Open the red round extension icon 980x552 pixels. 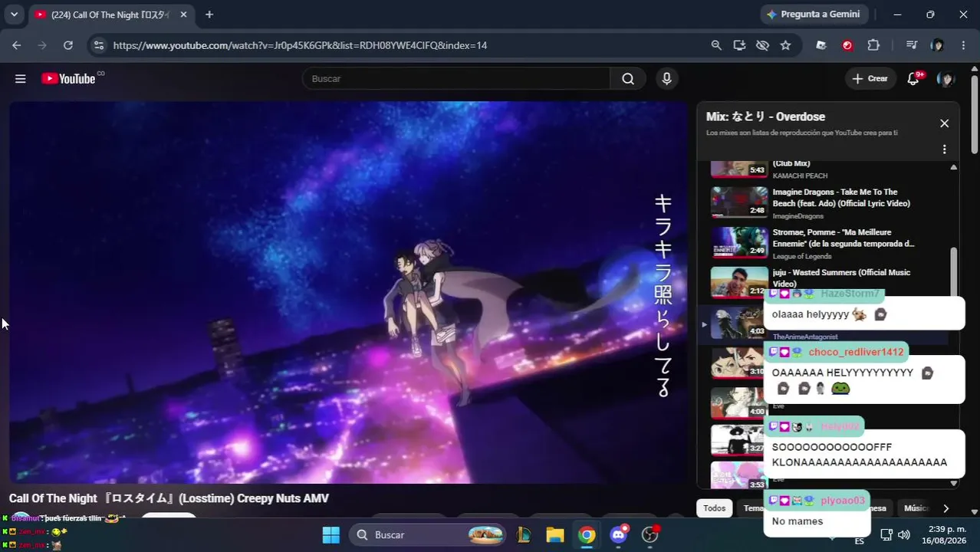847,45
